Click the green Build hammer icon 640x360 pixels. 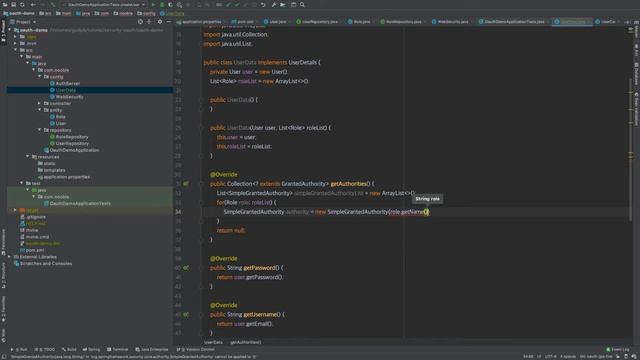pyautogui.click(x=53, y=4)
